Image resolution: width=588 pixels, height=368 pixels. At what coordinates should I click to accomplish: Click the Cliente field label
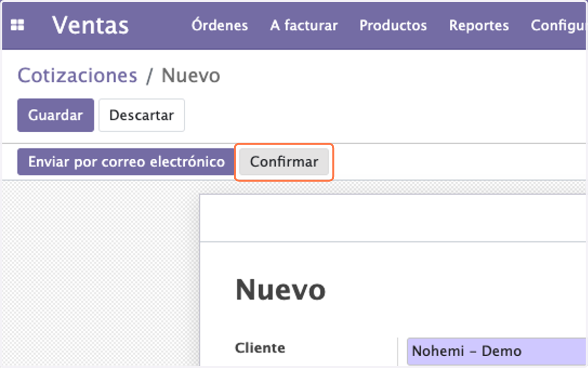[260, 348]
